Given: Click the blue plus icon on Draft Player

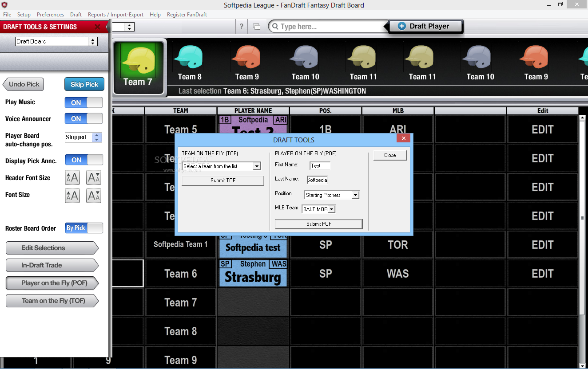Looking at the screenshot, I should tap(402, 26).
